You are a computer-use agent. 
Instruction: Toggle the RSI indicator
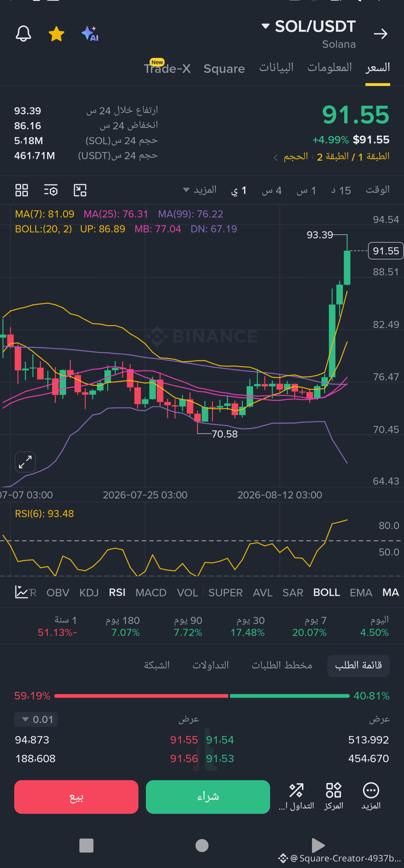[117, 593]
